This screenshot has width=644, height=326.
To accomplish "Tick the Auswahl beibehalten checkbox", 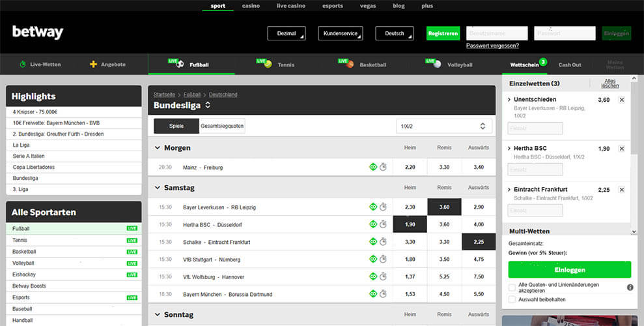I will point(512,299).
